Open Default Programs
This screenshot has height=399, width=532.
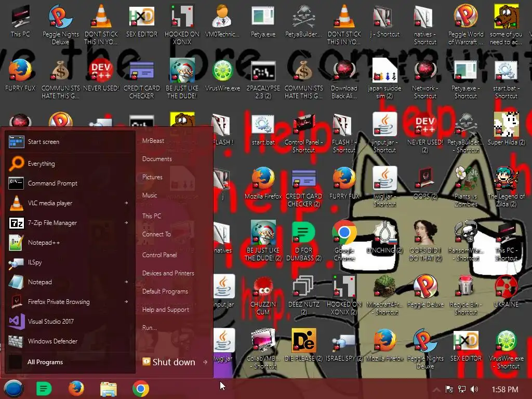tap(165, 291)
